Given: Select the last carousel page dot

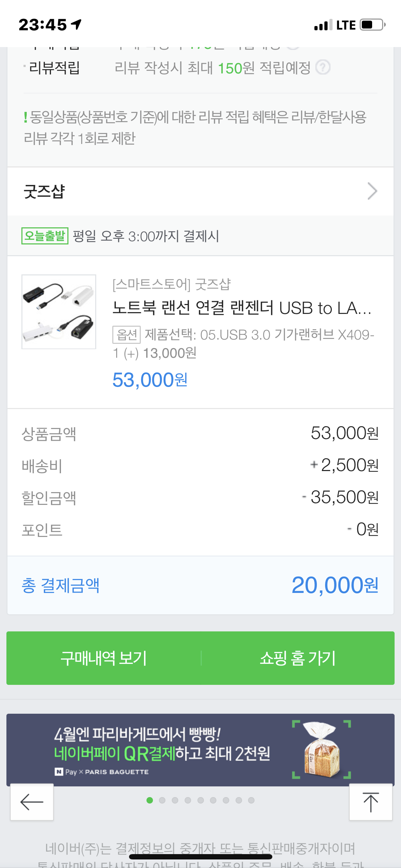Looking at the screenshot, I should [251, 800].
